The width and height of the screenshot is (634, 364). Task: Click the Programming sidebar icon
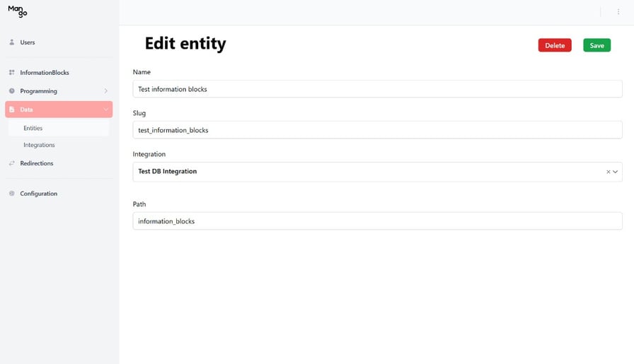pos(12,91)
